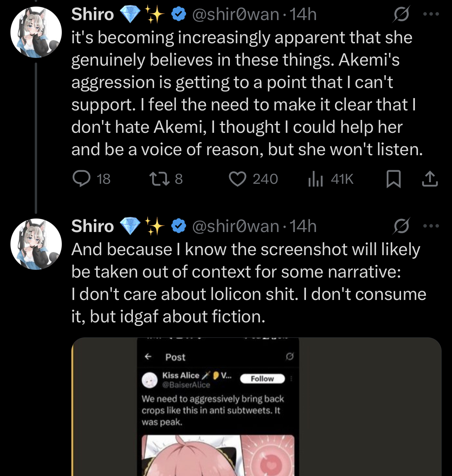Click Shiro display name on second tweet

click(x=93, y=226)
